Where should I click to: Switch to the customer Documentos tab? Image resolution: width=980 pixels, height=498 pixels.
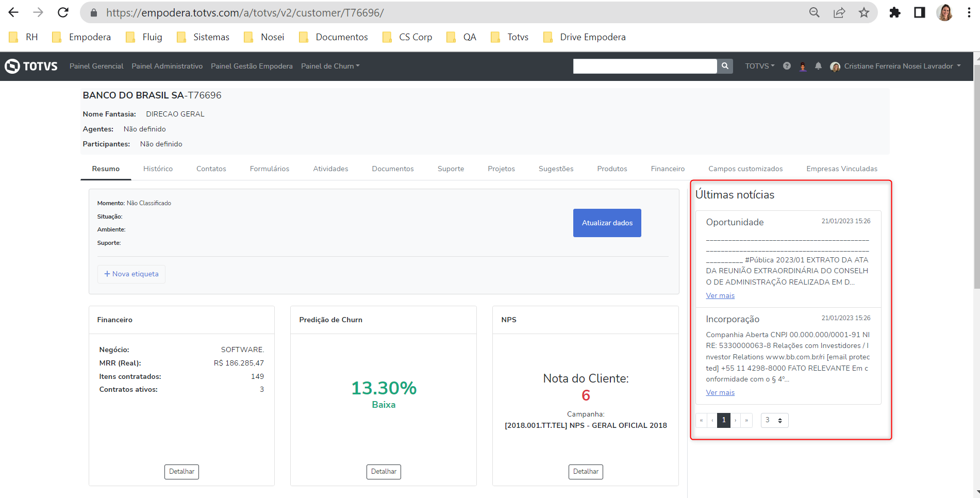pyautogui.click(x=393, y=169)
